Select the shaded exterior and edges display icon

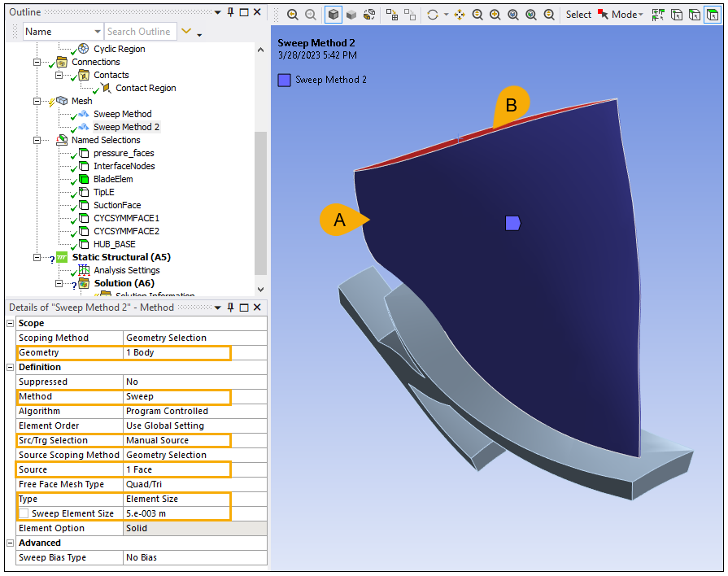pyautogui.click(x=333, y=15)
